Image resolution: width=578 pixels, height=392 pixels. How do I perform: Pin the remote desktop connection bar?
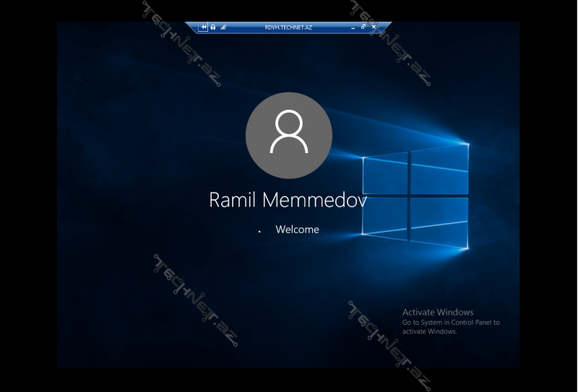point(204,27)
